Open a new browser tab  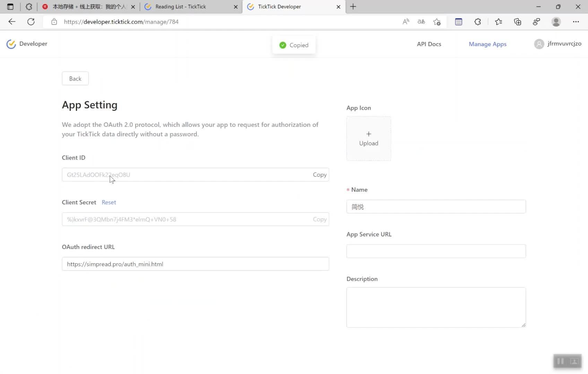tap(353, 7)
